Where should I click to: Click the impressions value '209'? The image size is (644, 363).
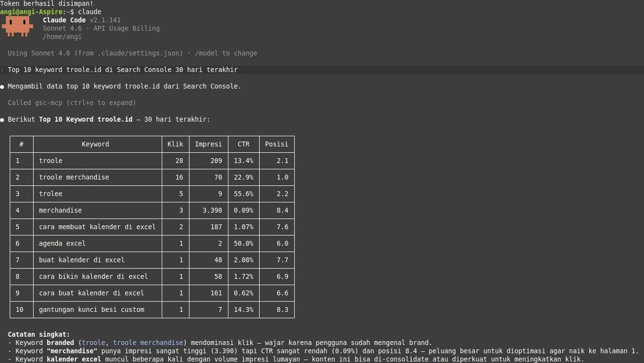pos(216,161)
